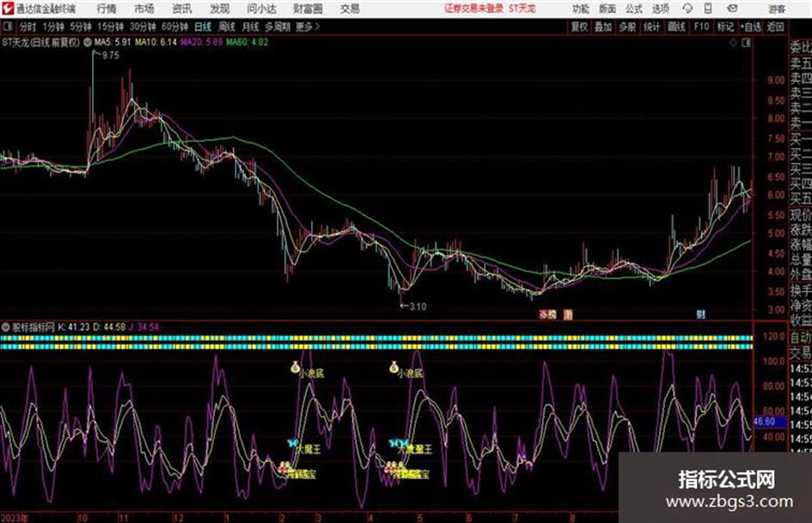Click the cyan-yellow signal color band
The height and width of the screenshot is (523, 812).
376,343
